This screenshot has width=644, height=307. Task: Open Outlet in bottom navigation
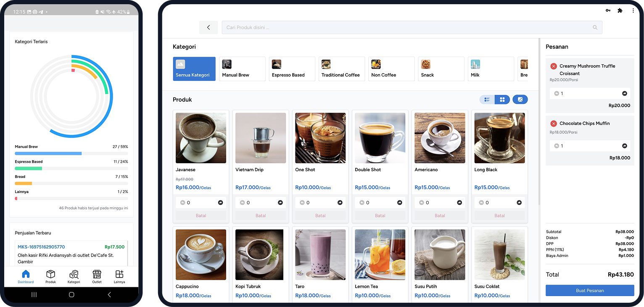97,276
